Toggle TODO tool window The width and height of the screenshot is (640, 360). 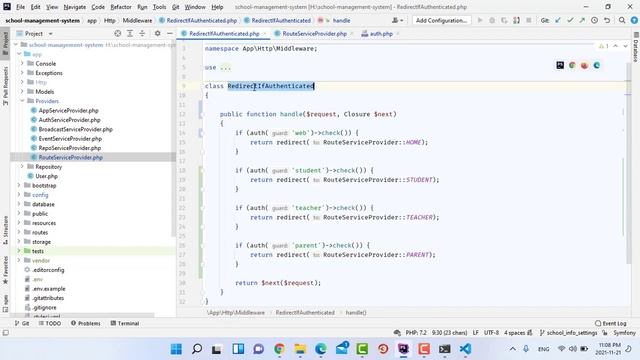[x=50, y=323]
